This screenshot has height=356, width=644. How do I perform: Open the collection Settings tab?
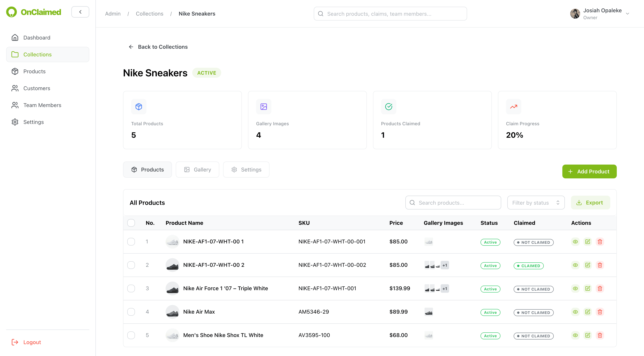[x=246, y=169]
